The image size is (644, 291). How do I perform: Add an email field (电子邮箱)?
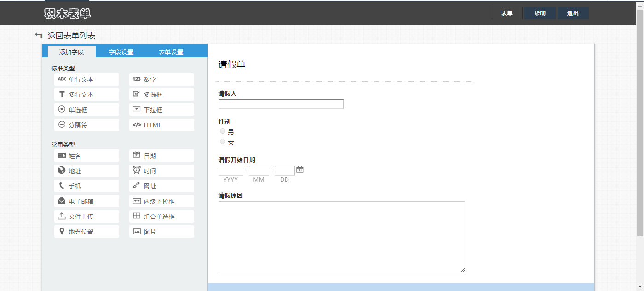tap(86, 201)
